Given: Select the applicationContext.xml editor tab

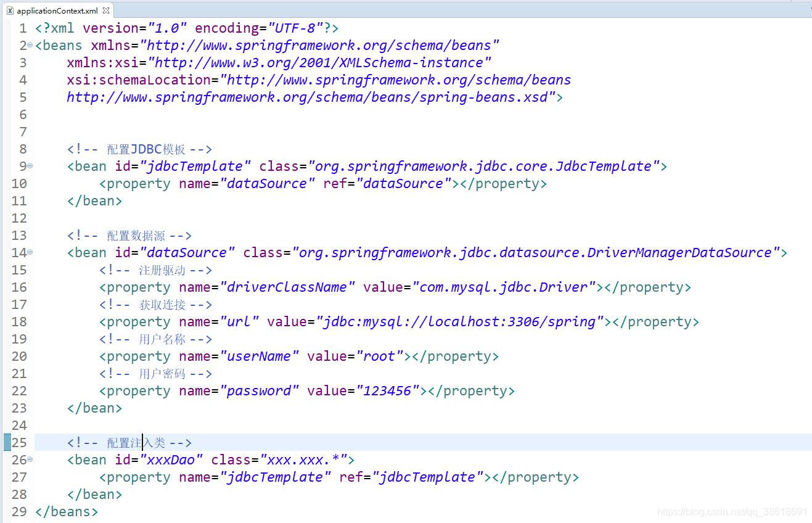Looking at the screenshot, I should pyautogui.click(x=57, y=9).
